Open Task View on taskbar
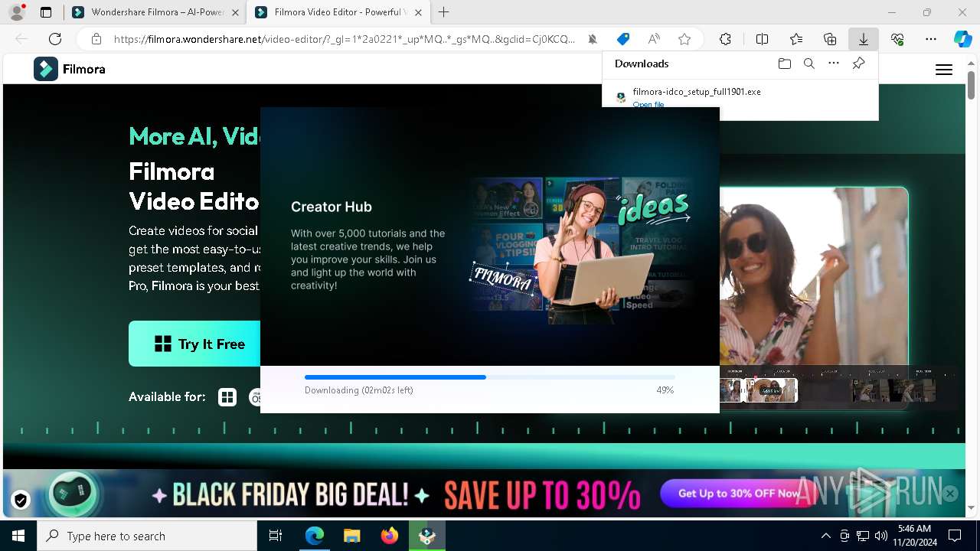This screenshot has width=980, height=551. click(x=276, y=536)
